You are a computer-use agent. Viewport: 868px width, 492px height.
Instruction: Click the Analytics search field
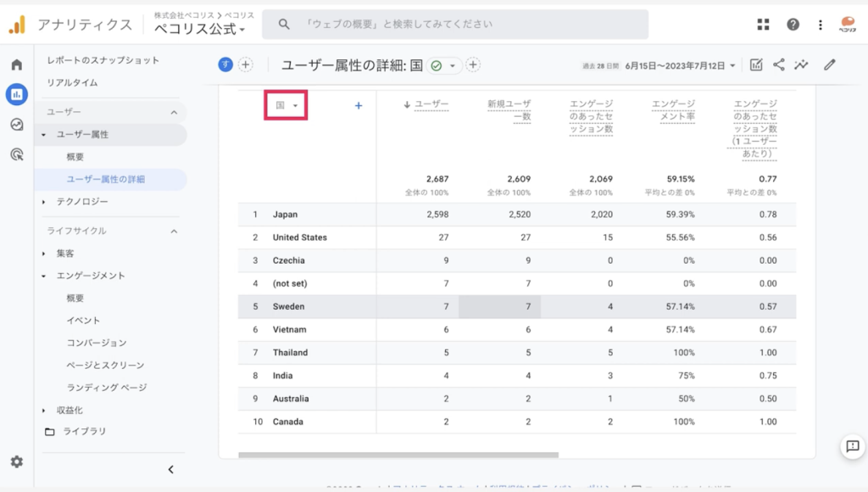(455, 25)
